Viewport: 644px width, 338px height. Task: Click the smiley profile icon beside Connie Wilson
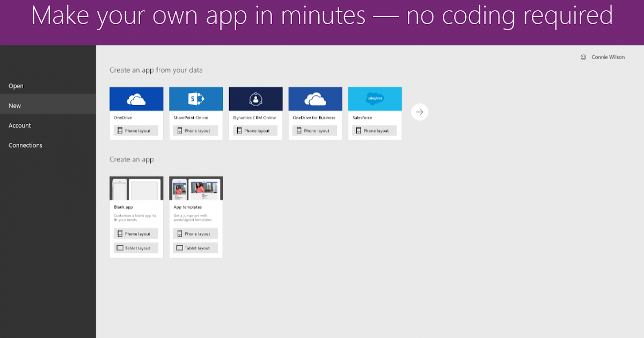click(583, 57)
